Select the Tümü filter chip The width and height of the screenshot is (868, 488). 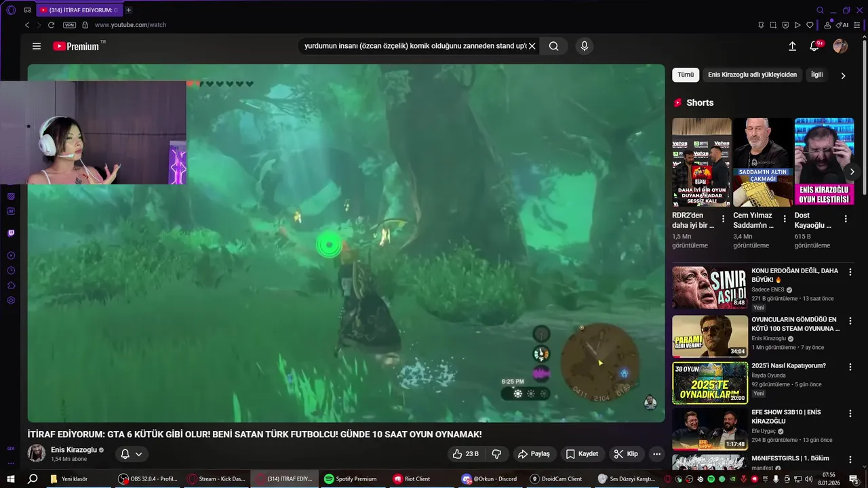coord(686,75)
